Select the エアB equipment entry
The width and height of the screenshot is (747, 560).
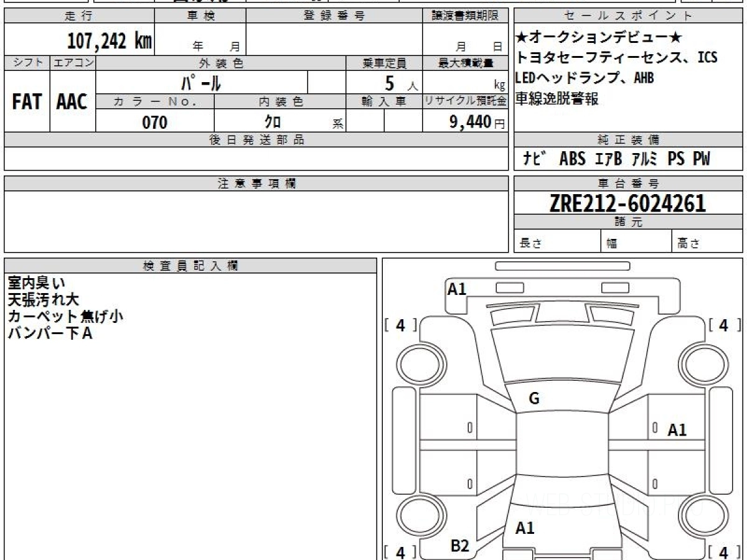click(x=608, y=159)
